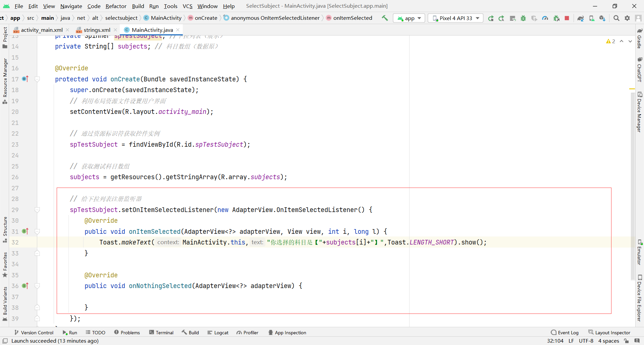Screen dimensions: 644x345
Task: Open the Logcat tool window
Action: point(218,333)
